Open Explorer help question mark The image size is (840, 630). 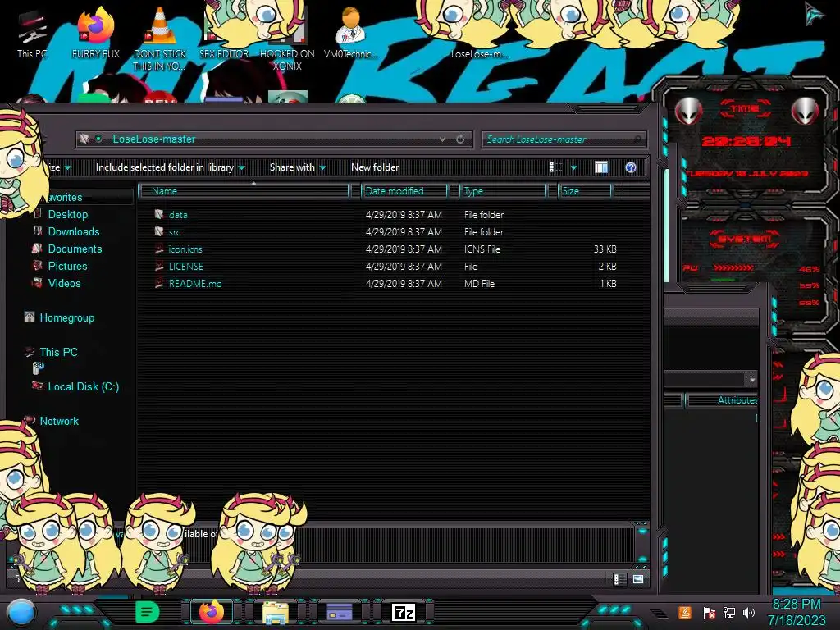click(x=631, y=167)
